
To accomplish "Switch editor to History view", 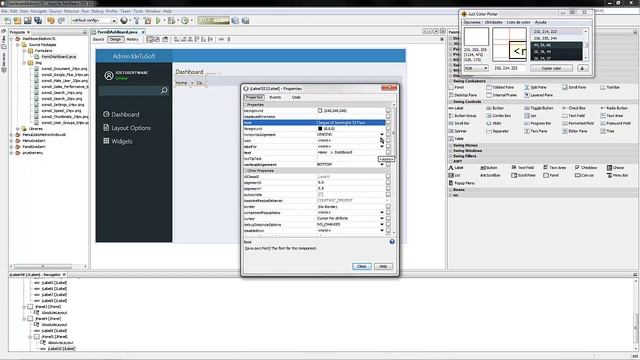I will point(132,39).
